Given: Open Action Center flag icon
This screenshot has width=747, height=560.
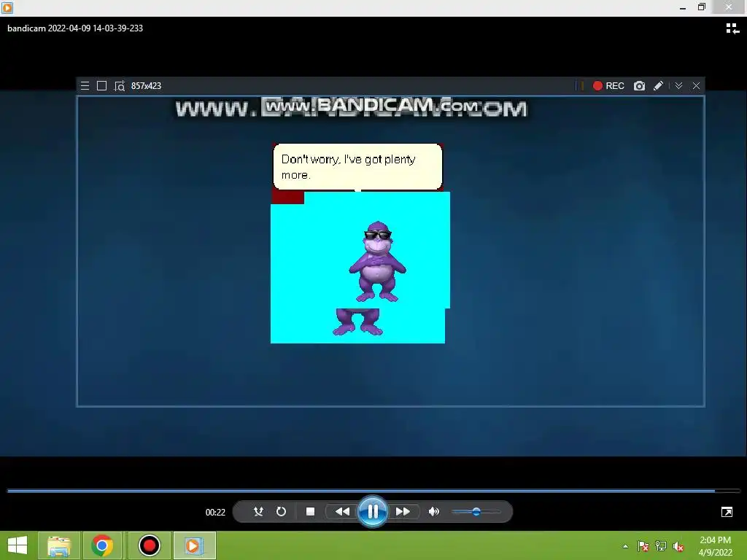Looking at the screenshot, I should (x=643, y=546).
